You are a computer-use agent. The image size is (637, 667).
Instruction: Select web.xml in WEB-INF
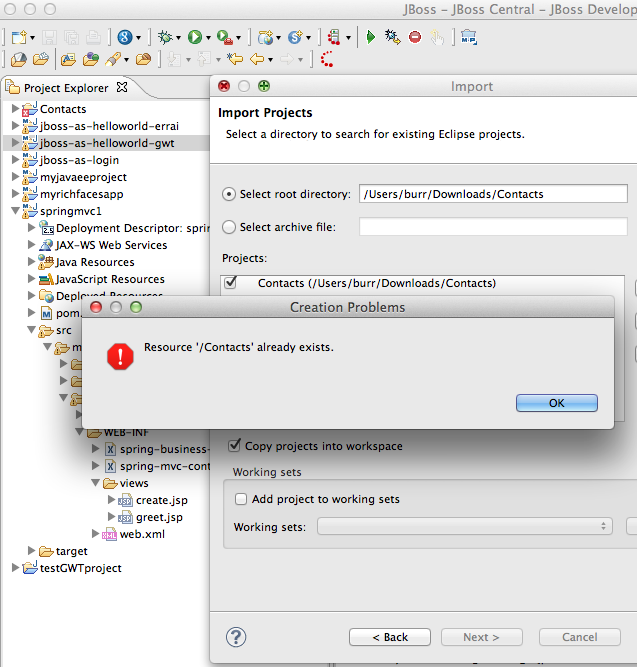click(142, 534)
